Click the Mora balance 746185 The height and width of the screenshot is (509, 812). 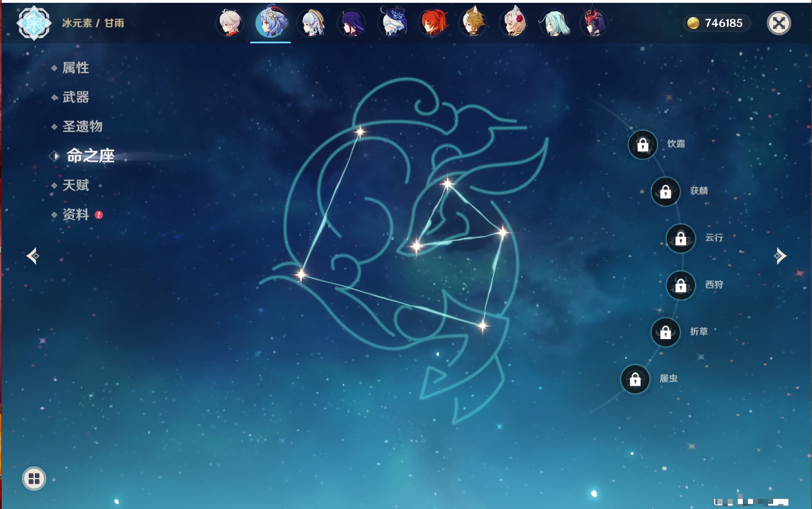coord(724,23)
